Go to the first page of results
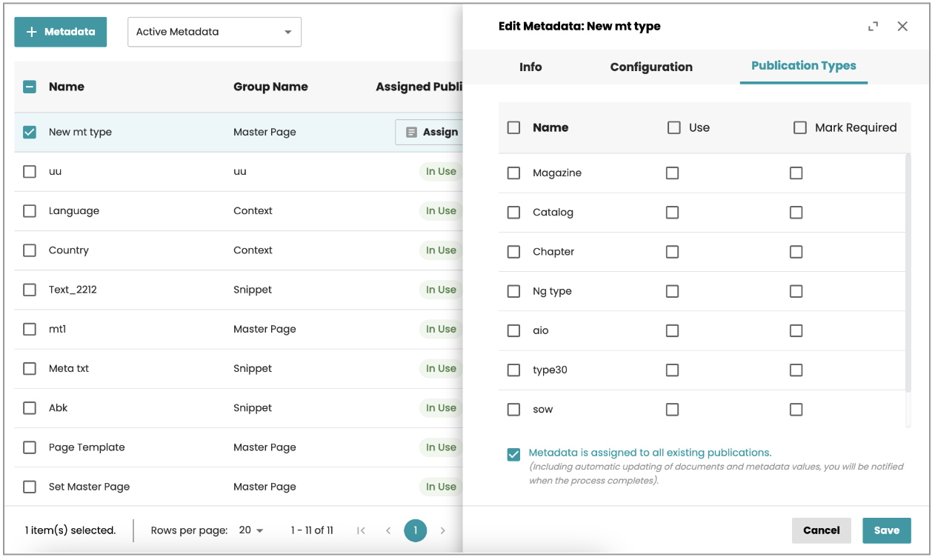935x560 pixels. 361,530
